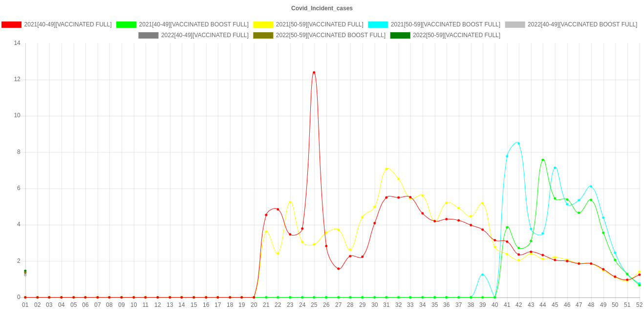The width and height of the screenshot is (644, 322).
Task: Click the dark green point at week 01
Action: point(25,271)
